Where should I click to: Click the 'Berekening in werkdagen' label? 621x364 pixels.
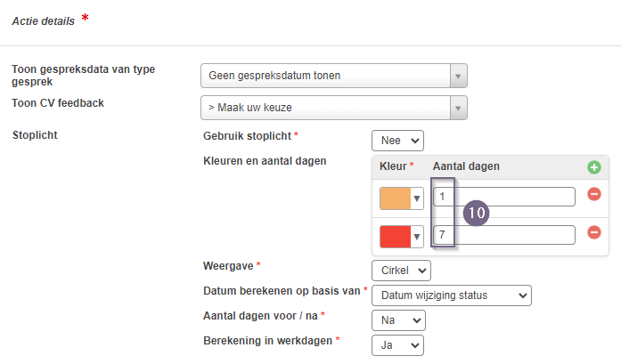pyautogui.click(x=267, y=341)
